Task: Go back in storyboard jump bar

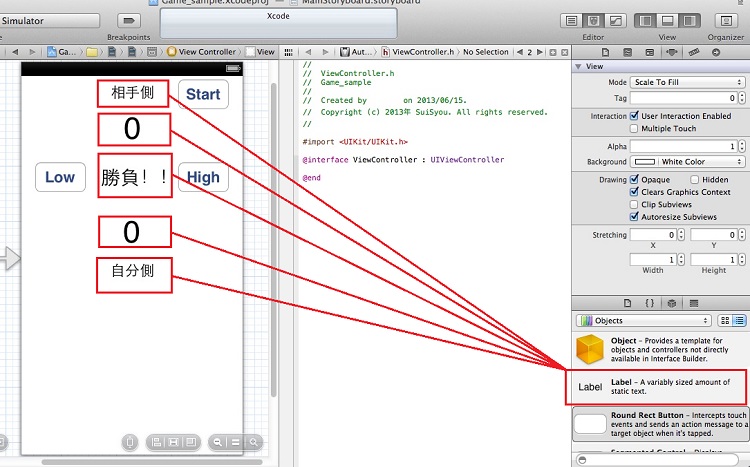Action: (15, 52)
